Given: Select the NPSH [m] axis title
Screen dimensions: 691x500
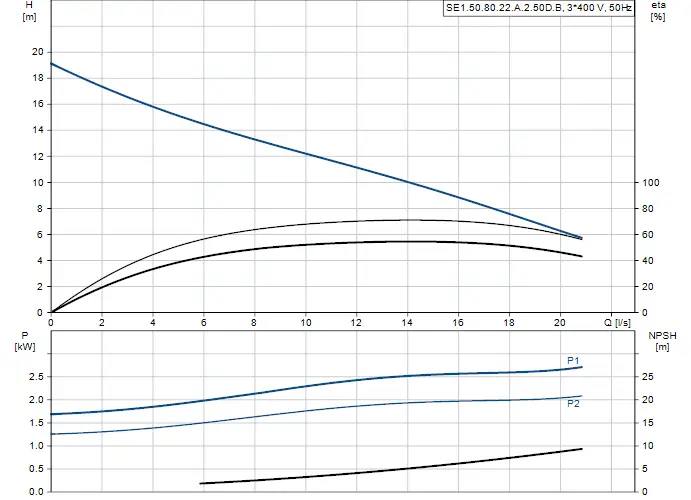Looking at the screenshot, I should [662, 341].
